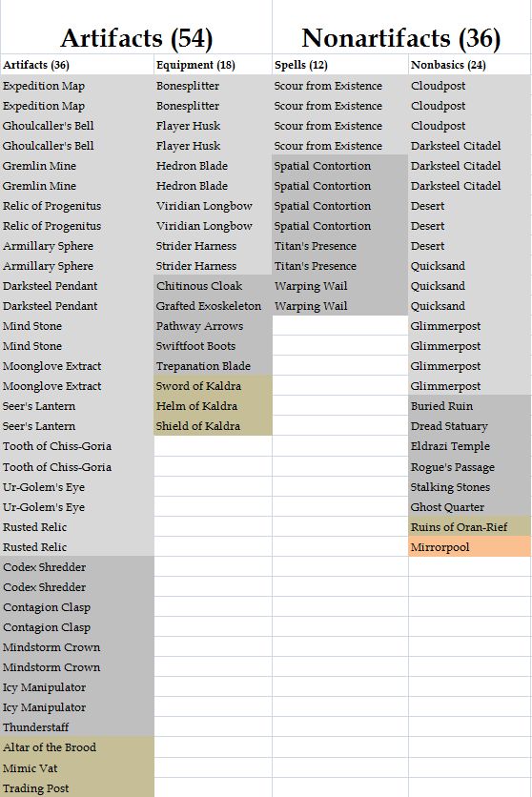This screenshot has height=797, width=532.
Task: Click the Eldrazi Temple cell
Action: pos(469,446)
